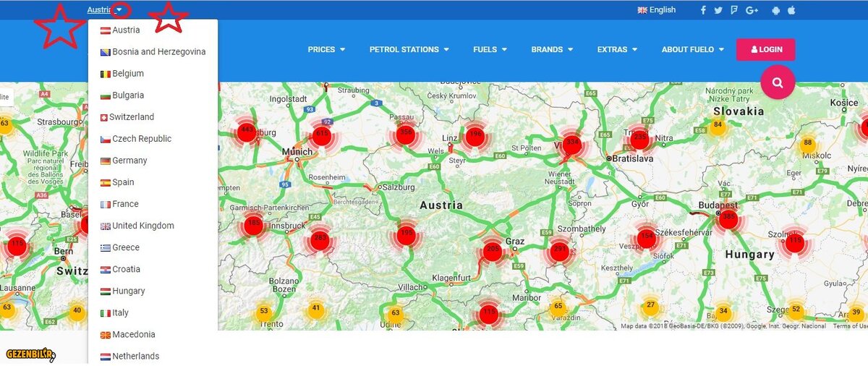This screenshot has width=868, height=366.
Task: Click the yellow 84 cluster in Slovakia
Action: pyautogui.click(x=718, y=125)
